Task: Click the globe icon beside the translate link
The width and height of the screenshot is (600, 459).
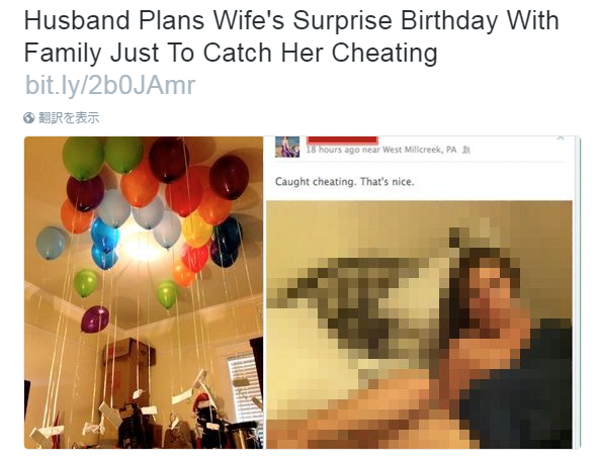Action: click(x=29, y=118)
